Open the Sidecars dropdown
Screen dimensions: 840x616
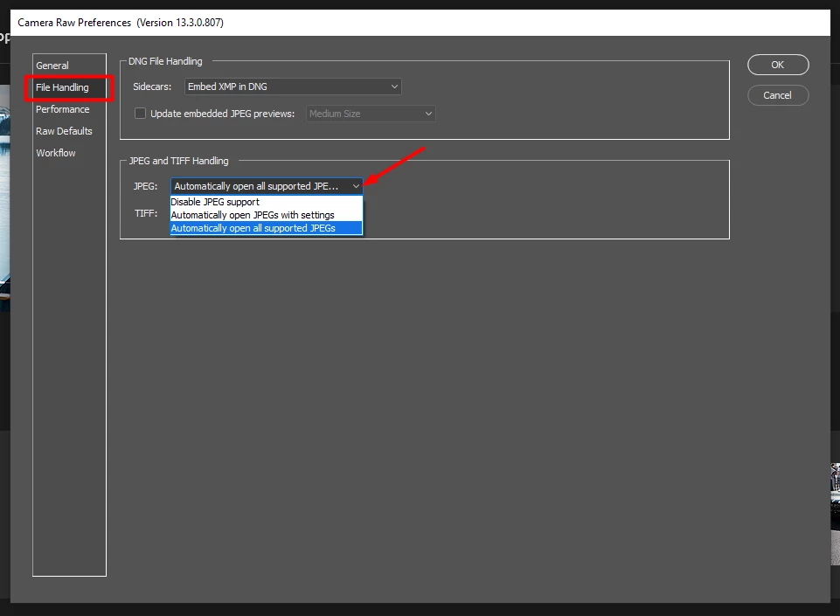(x=293, y=87)
